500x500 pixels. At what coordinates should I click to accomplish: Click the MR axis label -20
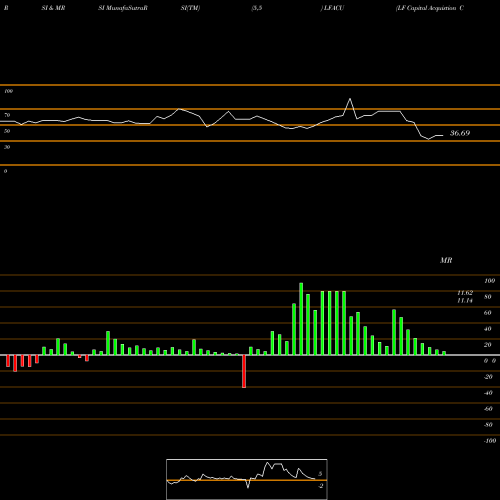(x=488, y=377)
